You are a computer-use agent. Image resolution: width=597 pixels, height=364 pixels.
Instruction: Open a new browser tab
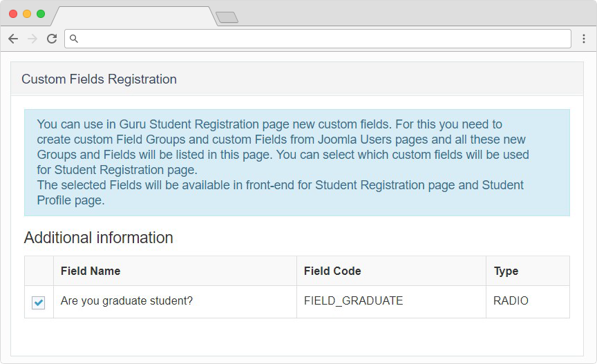pos(227,17)
